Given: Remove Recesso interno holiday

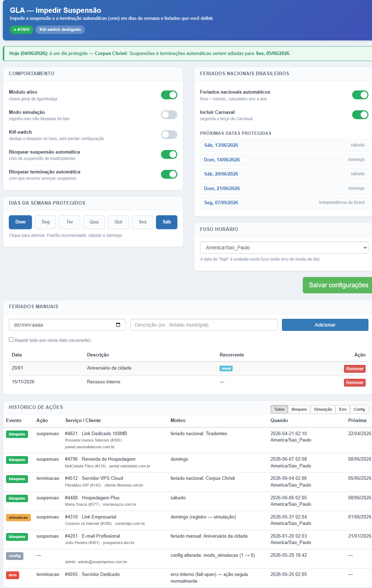Looking at the screenshot, I should [x=355, y=383].
